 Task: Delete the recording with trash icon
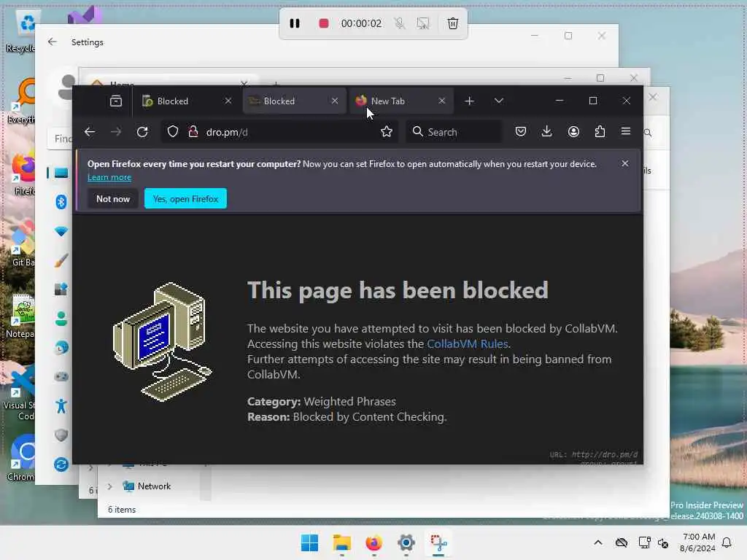[x=452, y=23]
